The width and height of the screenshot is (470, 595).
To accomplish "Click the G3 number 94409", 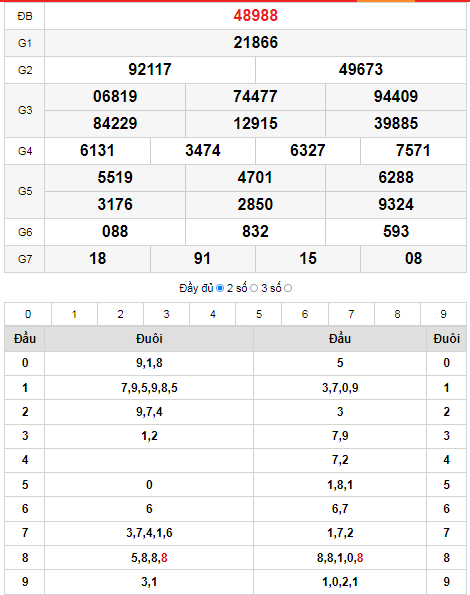I will click(x=396, y=96).
